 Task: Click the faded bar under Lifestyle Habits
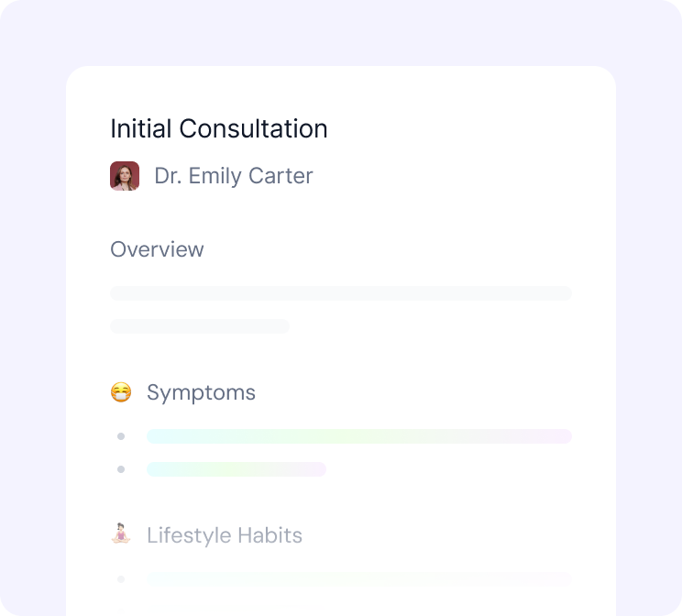tap(359, 579)
